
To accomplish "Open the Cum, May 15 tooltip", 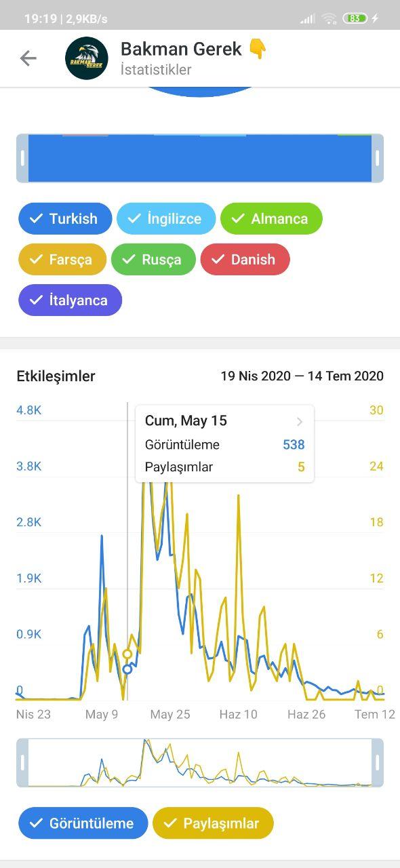I will (224, 444).
